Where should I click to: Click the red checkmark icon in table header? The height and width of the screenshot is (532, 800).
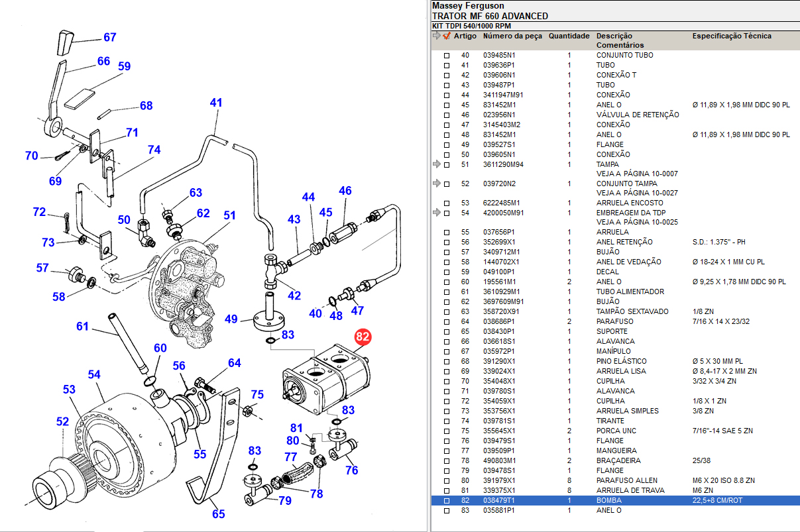tap(447, 36)
